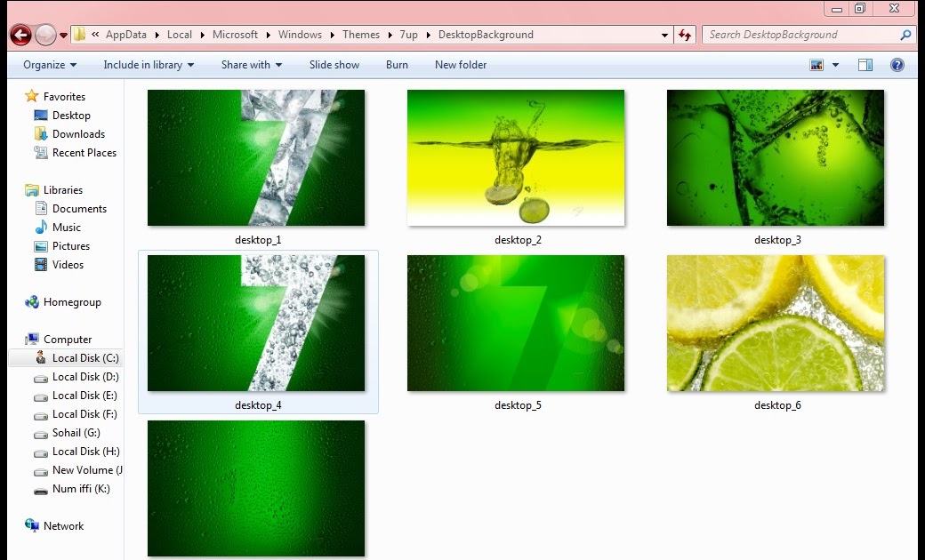The height and width of the screenshot is (560, 925).
Task: Start a Slide show
Action: [334, 64]
